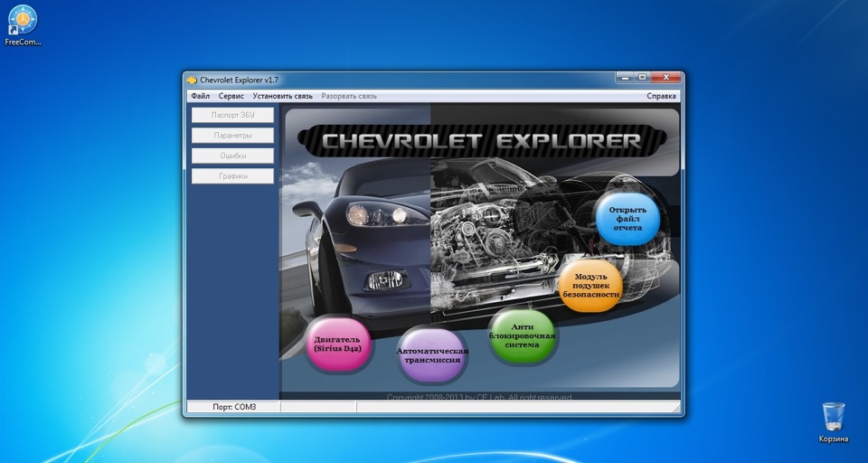868x463 pixels.
Task: Open the Файл menu
Action: [201, 96]
